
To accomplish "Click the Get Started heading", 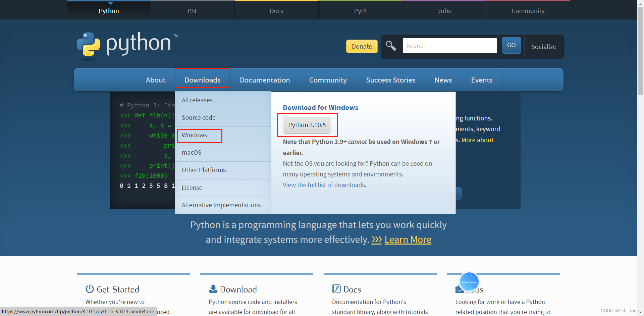I will [118, 289].
